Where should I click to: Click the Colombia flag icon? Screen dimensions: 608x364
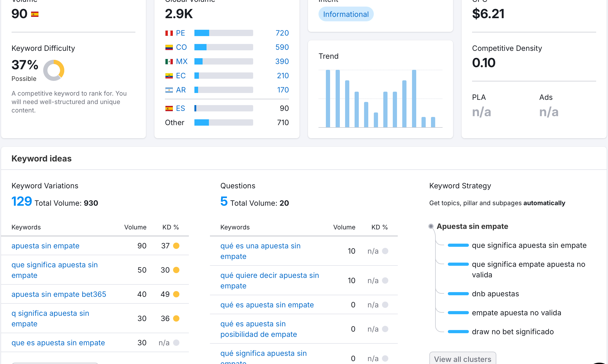[x=169, y=47]
